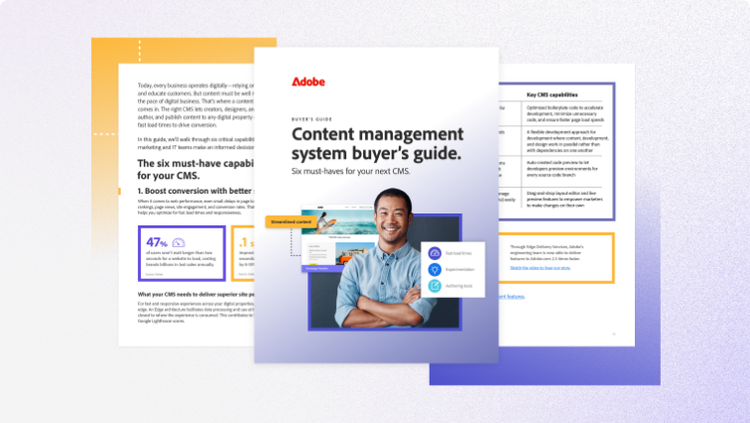Click the Authoring tools pencil icon

click(x=434, y=286)
